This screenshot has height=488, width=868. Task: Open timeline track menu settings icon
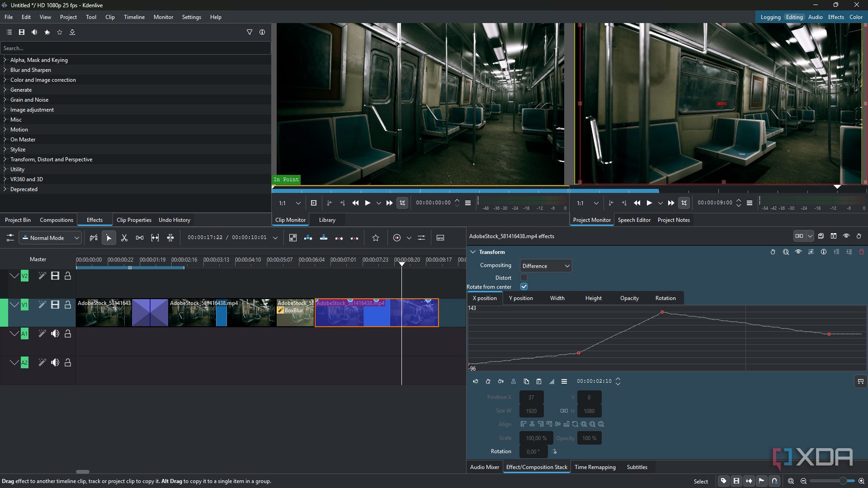pos(10,238)
